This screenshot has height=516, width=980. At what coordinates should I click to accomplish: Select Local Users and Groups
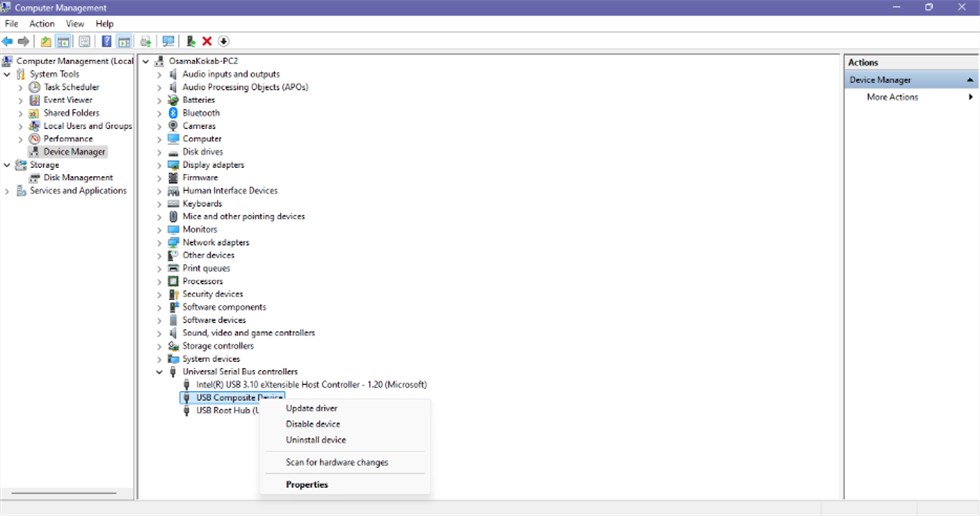click(88, 126)
